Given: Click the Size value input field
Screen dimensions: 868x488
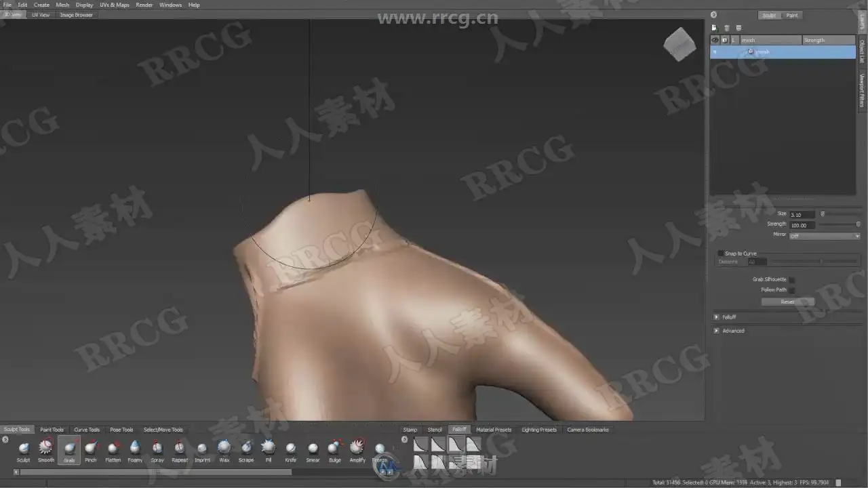Looking at the screenshot, I should (802, 214).
